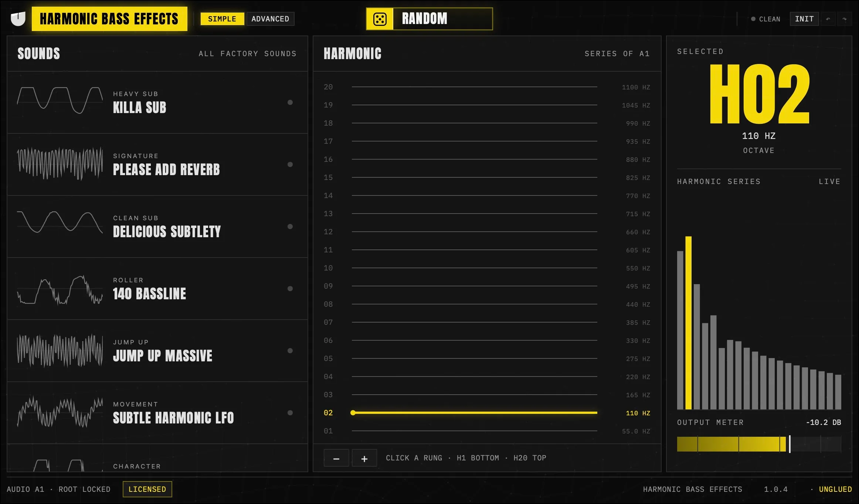Select the Delicious Subtlety preset name
This screenshot has height=504, width=859.
(167, 232)
